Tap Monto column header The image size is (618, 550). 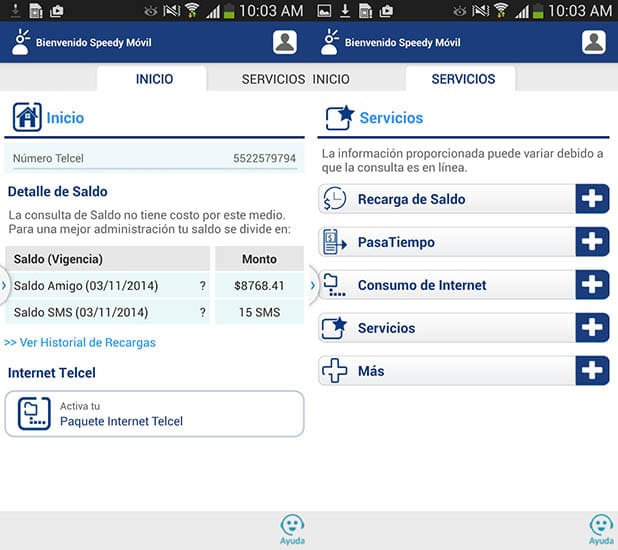(259, 259)
